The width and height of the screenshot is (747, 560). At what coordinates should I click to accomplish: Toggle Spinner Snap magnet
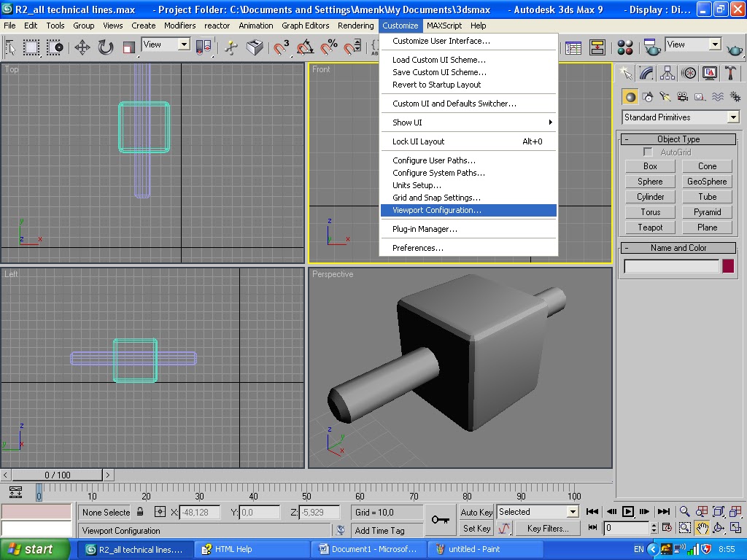pyautogui.click(x=352, y=47)
